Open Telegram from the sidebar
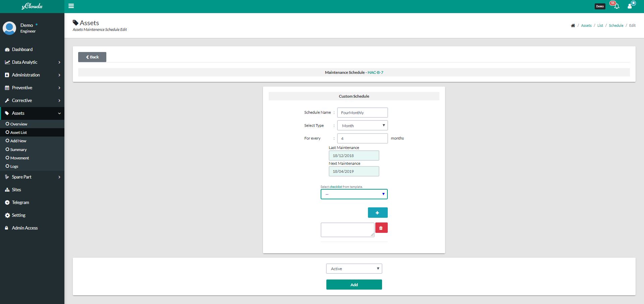 click(20, 202)
